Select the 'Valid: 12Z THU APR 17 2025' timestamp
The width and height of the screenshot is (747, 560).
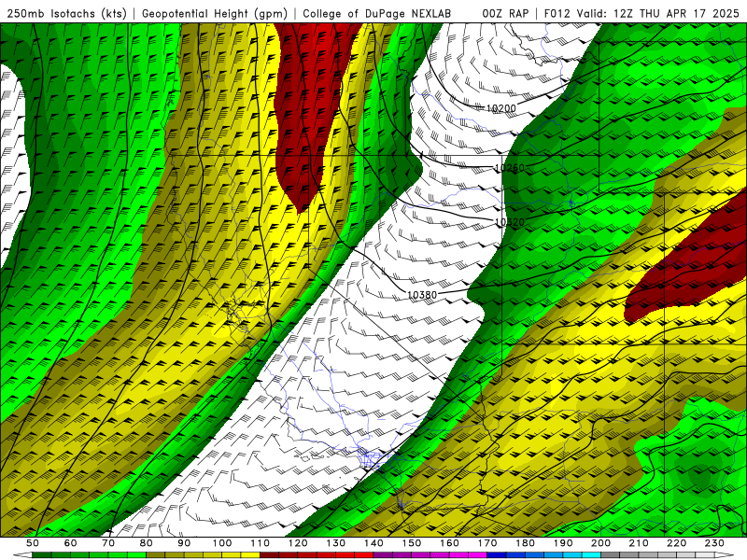click(x=658, y=13)
